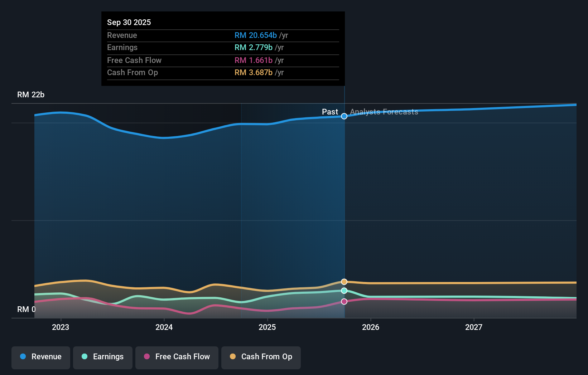This screenshot has width=588, height=375.
Task: Click the Past section label
Action: click(x=329, y=112)
